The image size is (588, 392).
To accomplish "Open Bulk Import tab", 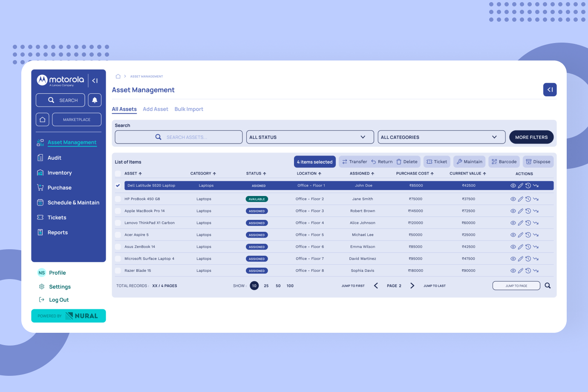I will click(x=189, y=109).
